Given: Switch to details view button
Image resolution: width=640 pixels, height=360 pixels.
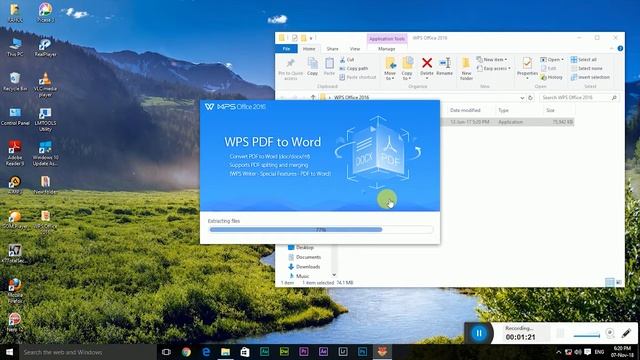Looking at the screenshot, I should point(609,282).
